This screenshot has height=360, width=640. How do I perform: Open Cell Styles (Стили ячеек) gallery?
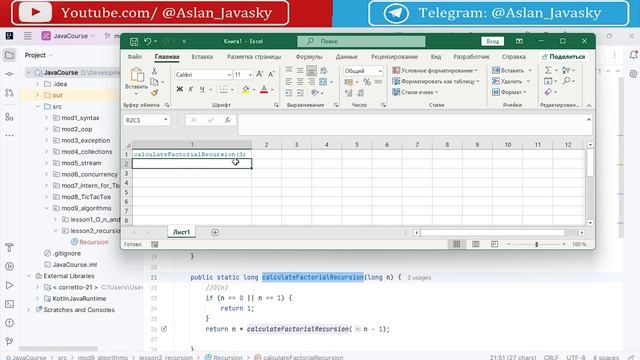tap(415, 92)
